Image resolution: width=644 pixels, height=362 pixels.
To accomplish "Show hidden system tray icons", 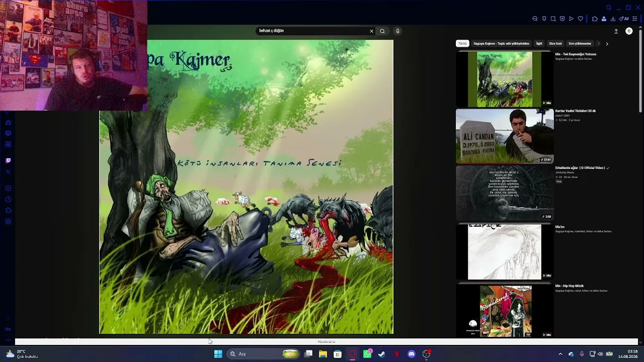I will tap(560, 354).
